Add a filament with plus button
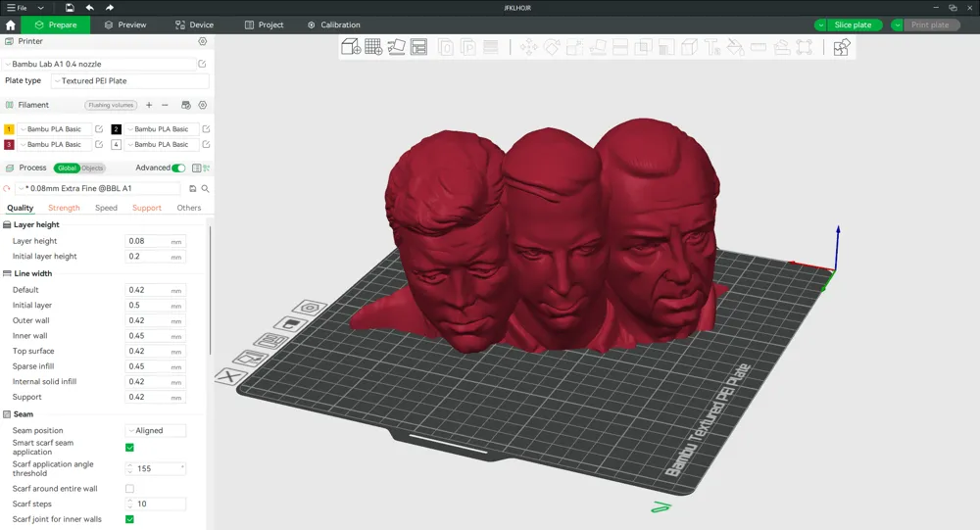Viewport: 980px width, 530px height. (149, 105)
